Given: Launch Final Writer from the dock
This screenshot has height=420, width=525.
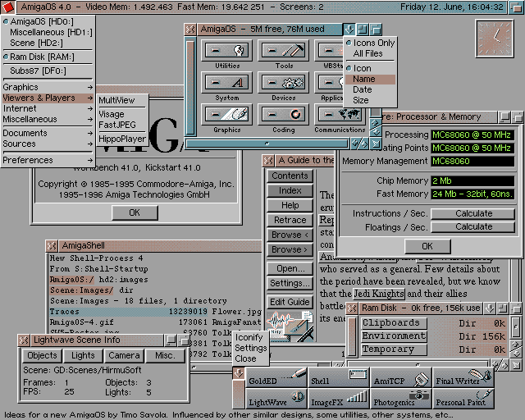Looking at the screenshot, I should pyautogui.click(x=464, y=379).
